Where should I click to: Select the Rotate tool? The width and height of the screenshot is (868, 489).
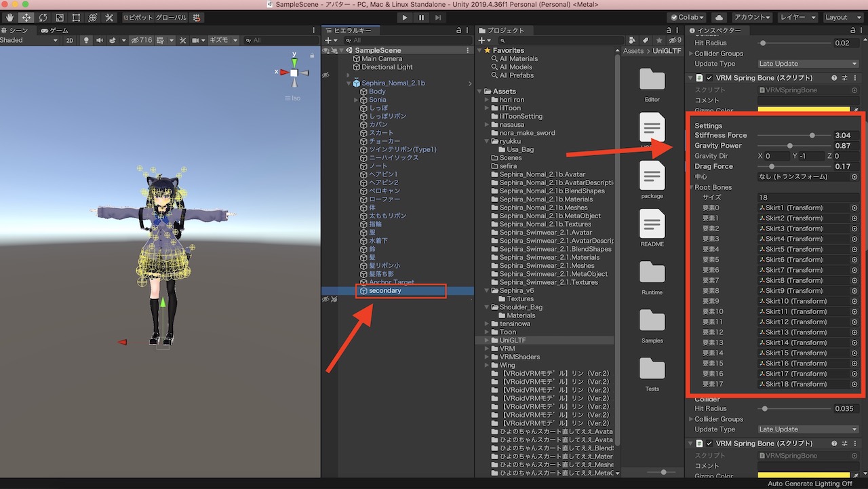tap(43, 18)
